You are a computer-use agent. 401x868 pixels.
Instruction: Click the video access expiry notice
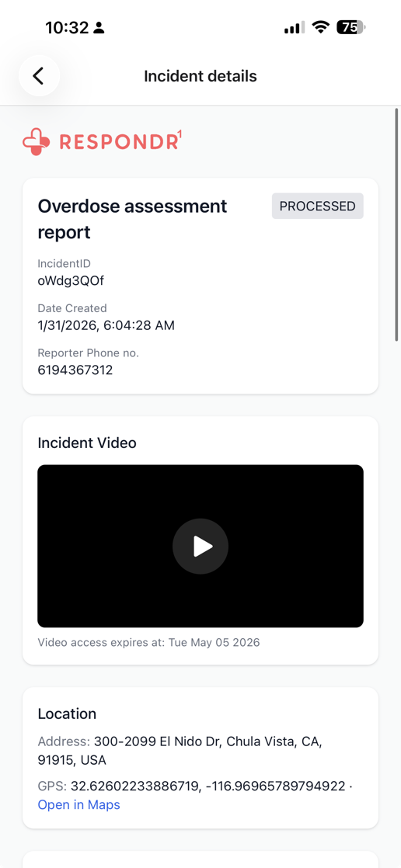pos(149,643)
